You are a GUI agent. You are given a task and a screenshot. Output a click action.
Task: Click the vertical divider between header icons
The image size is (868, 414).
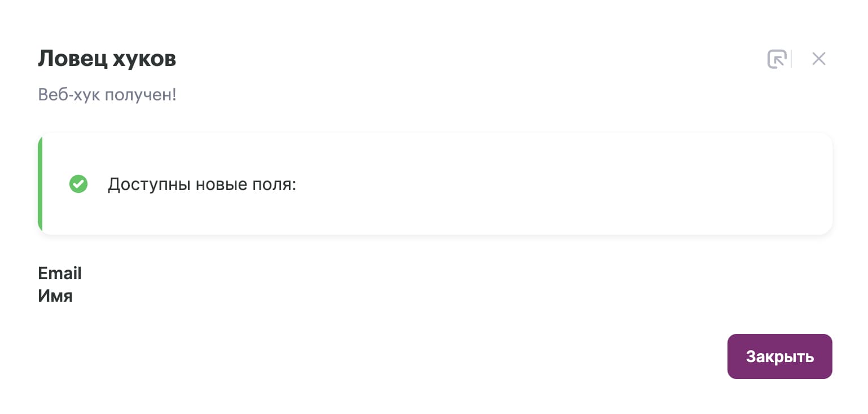[791, 59]
